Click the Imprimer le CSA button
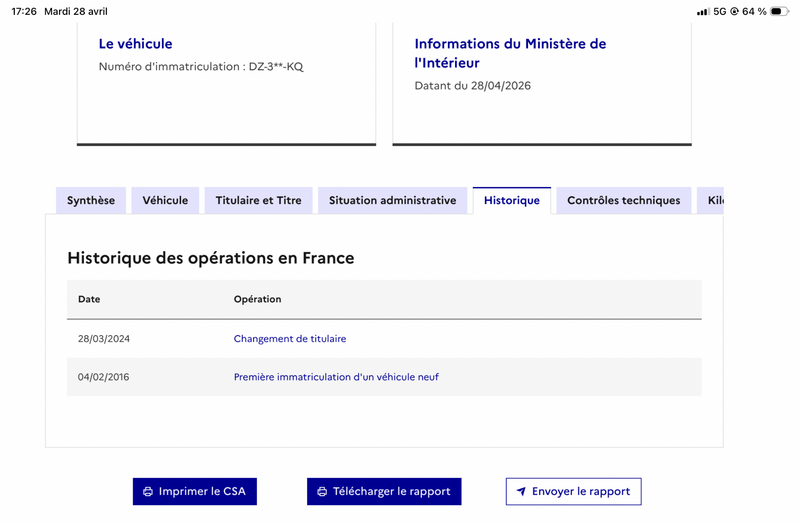 [x=195, y=491]
